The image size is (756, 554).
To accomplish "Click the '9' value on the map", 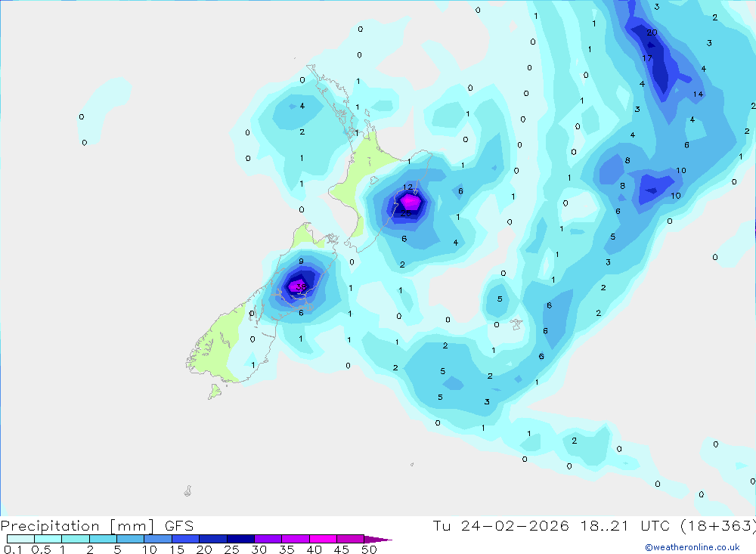I will 302,262.
